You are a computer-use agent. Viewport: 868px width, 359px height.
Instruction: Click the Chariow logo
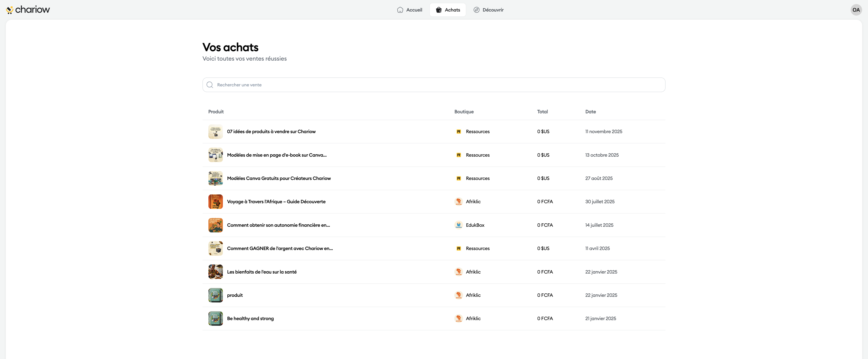click(x=28, y=9)
